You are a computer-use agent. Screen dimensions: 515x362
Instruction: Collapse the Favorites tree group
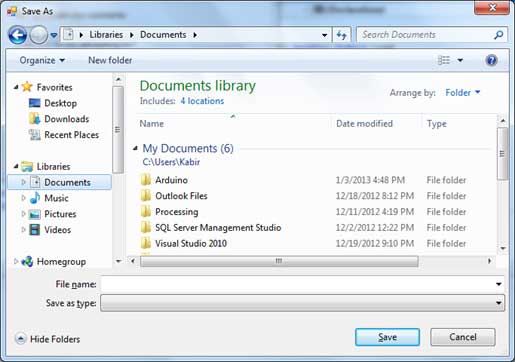tap(16, 87)
